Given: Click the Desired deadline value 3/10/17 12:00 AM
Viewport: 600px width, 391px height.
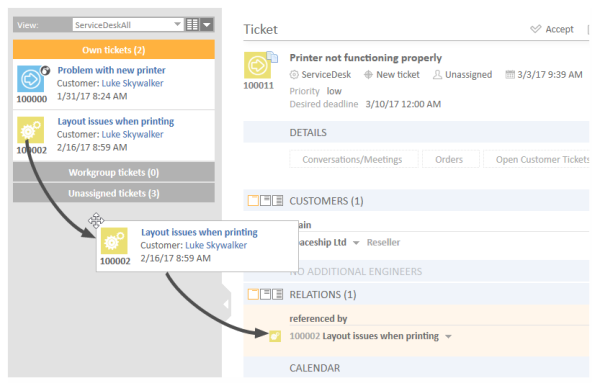Looking at the screenshot, I should pyautogui.click(x=403, y=104).
